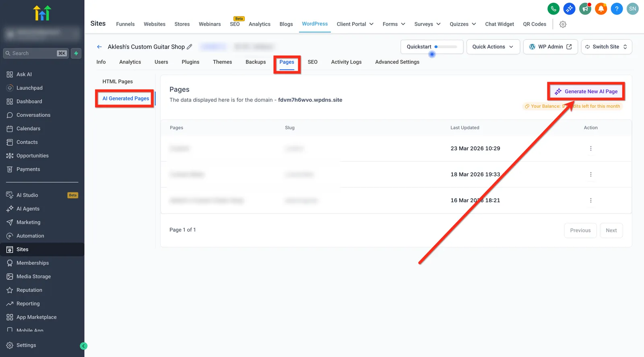
Task: Select HTML Pages in the side list
Action: (x=118, y=82)
